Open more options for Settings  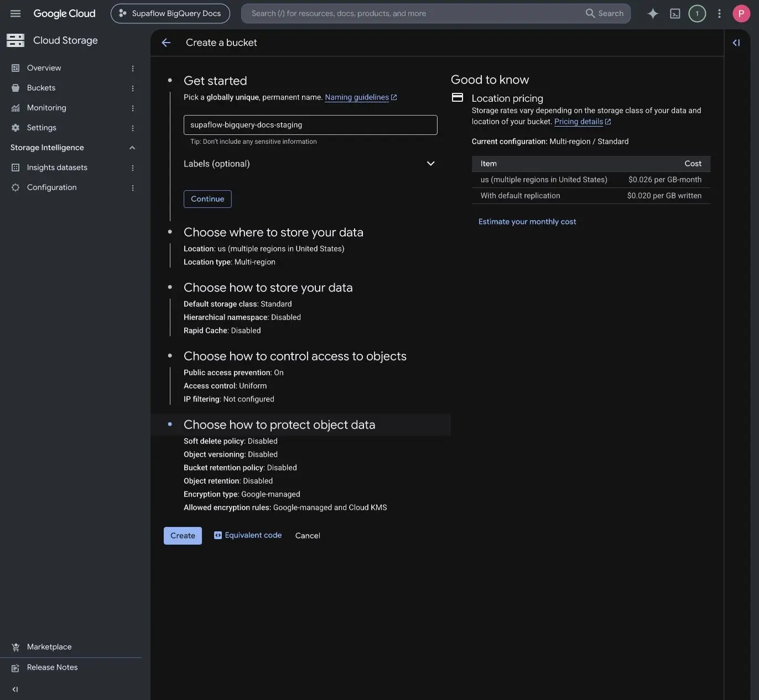point(133,128)
